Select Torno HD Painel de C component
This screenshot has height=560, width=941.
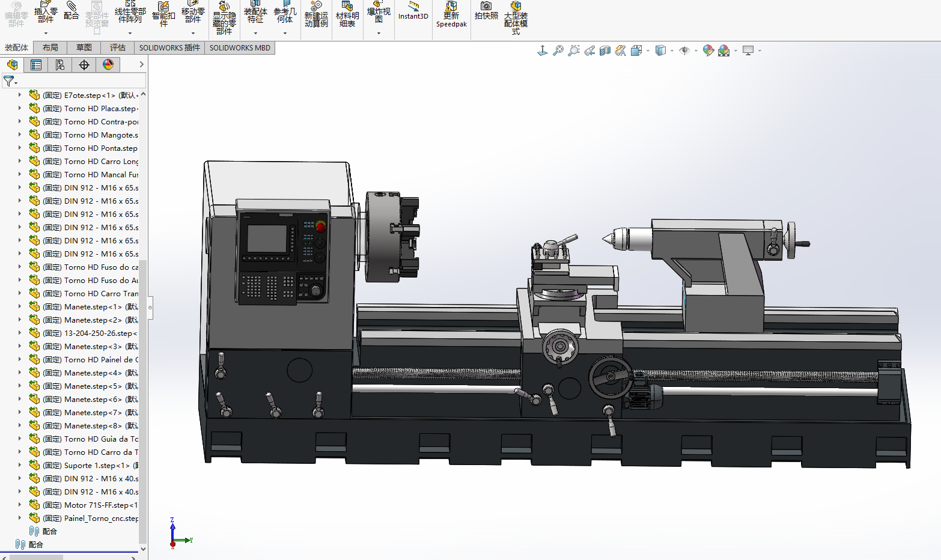(84, 359)
